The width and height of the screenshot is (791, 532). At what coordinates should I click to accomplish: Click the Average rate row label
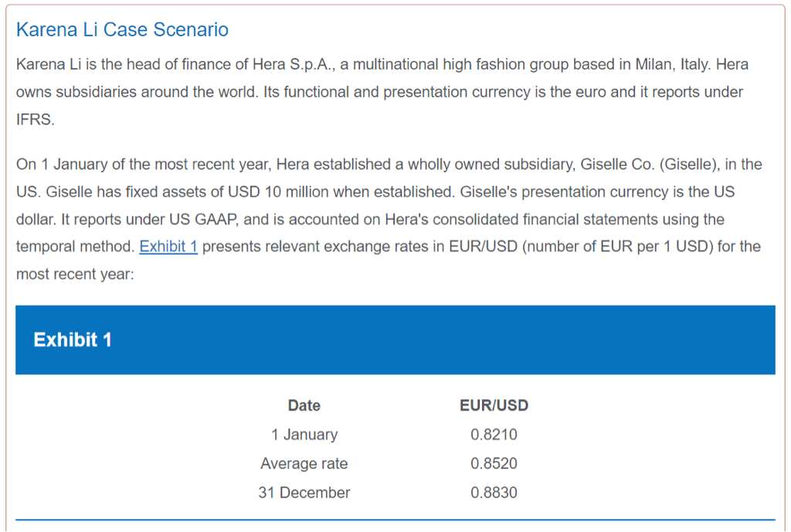(x=304, y=464)
